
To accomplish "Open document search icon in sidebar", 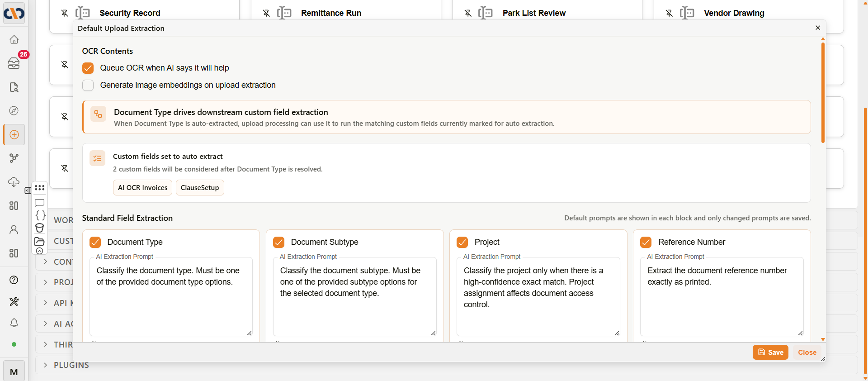I will (x=14, y=87).
